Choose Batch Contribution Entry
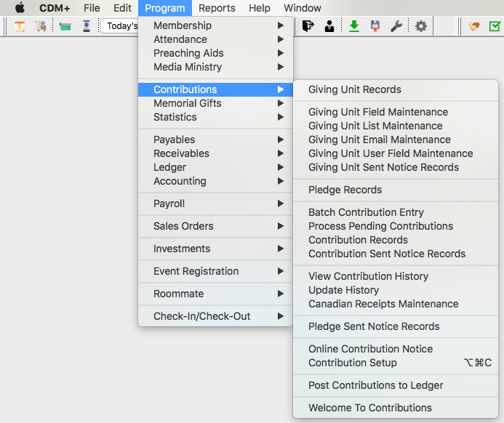This screenshot has width=504, height=423. point(366,212)
